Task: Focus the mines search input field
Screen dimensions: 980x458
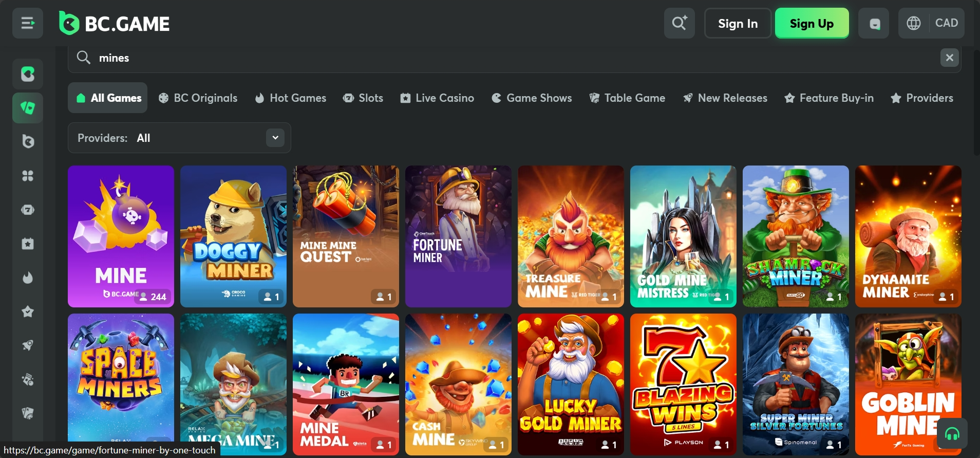Action: click(x=514, y=58)
